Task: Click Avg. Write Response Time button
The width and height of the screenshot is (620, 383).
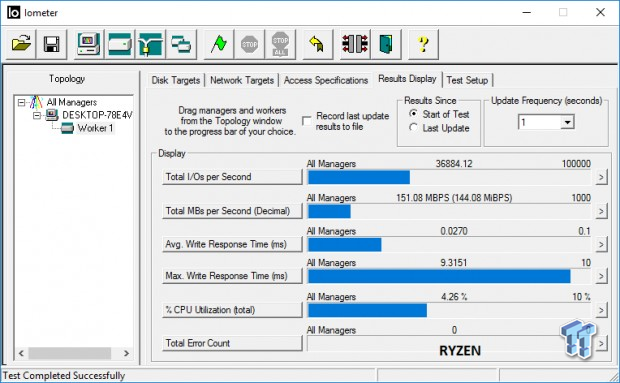Action: [x=232, y=244]
